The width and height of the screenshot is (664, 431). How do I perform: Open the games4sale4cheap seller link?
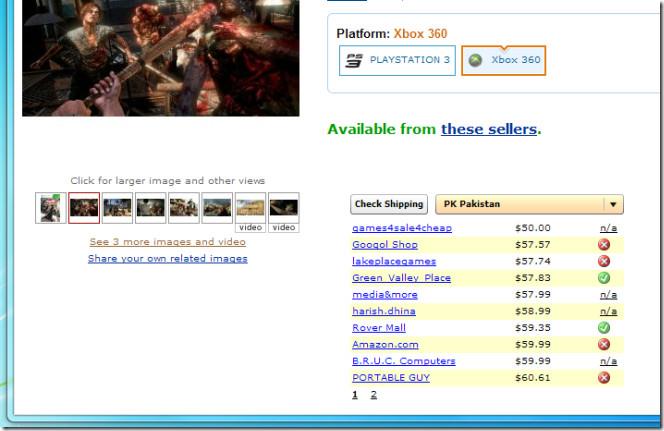(x=401, y=228)
